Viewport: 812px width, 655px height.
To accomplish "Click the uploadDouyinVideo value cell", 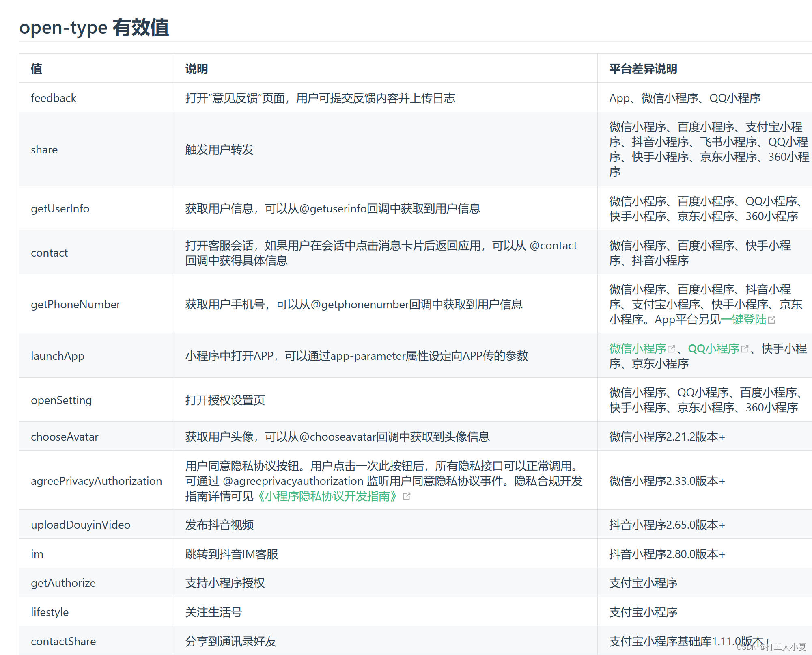I will [x=80, y=525].
